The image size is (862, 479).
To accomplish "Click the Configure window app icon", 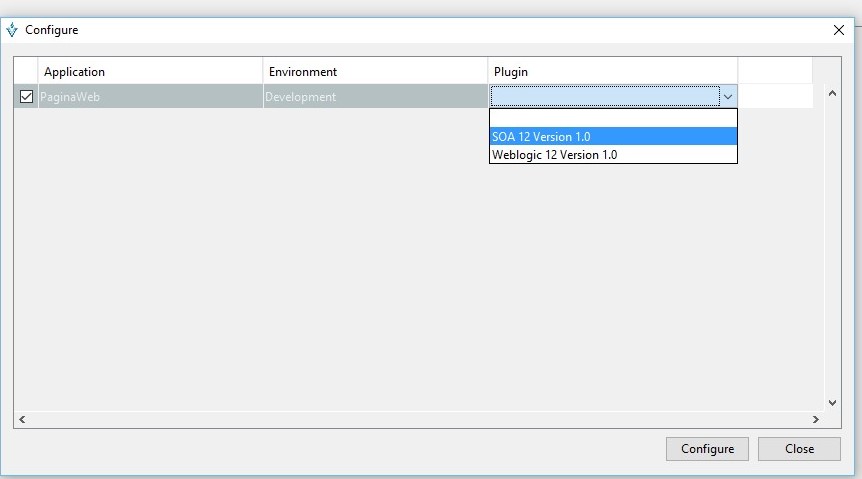I will 12,30.
